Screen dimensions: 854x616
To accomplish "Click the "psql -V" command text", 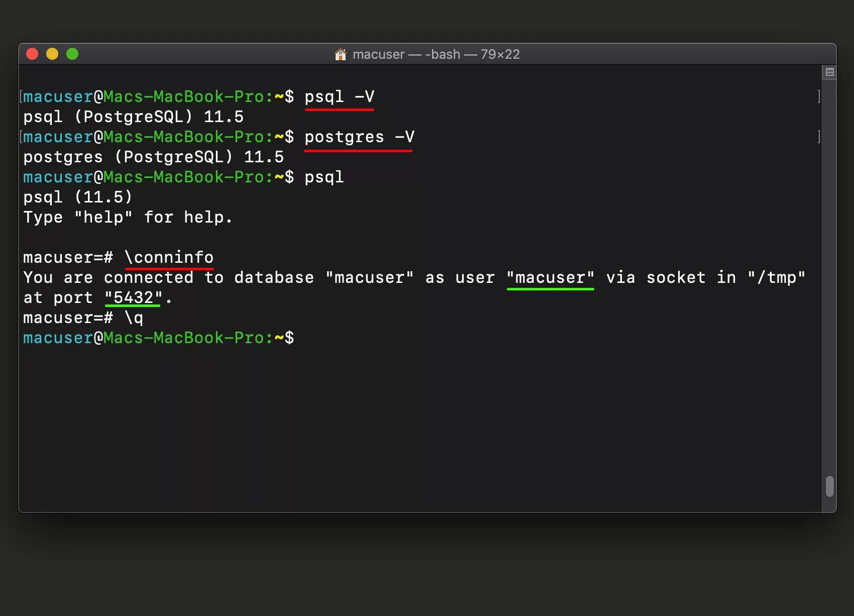I will click(x=340, y=96).
